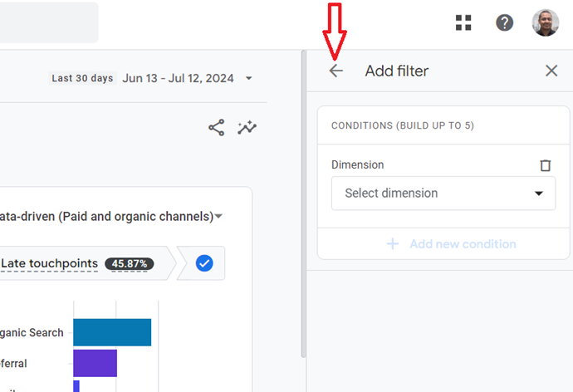The width and height of the screenshot is (573, 392).
Task: Close the Add filter panel
Action: pyautogui.click(x=551, y=71)
